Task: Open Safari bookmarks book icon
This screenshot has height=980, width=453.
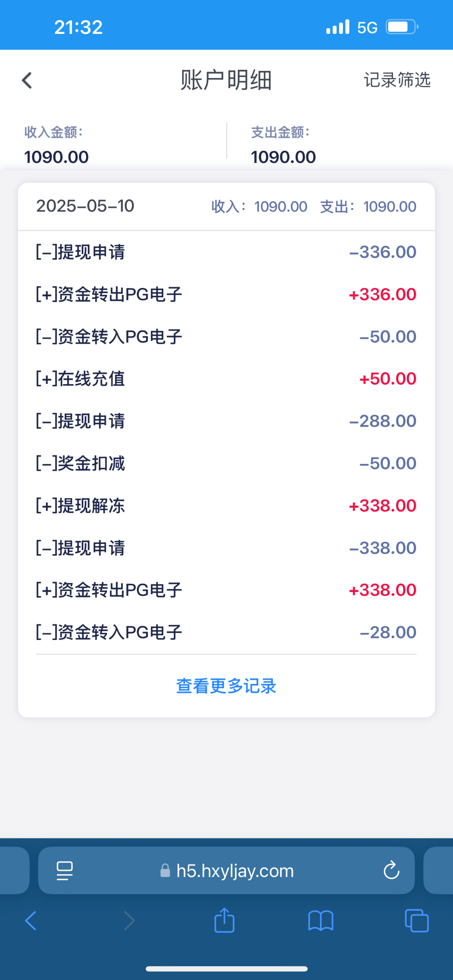Action: [321, 921]
